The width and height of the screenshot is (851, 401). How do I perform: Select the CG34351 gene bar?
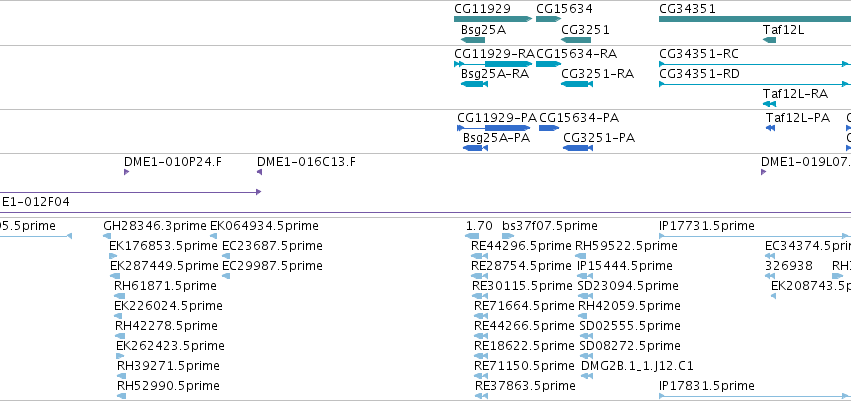(x=755, y=19)
